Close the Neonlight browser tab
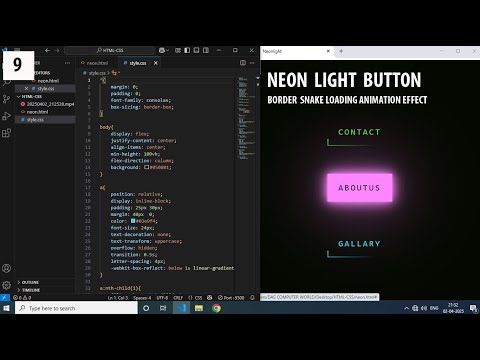The image size is (480, 360). [328, 51]
